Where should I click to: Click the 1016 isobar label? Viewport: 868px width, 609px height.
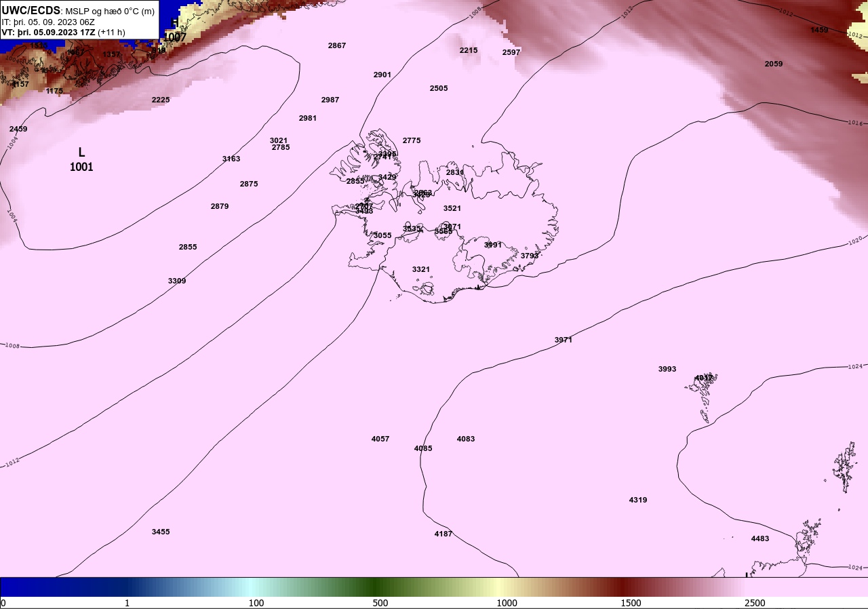coord(856,123)
